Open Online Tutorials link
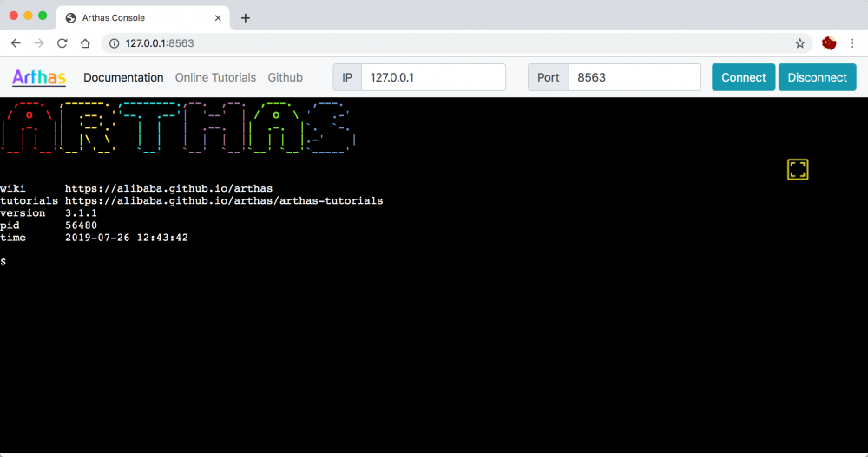This screenshot has width=868, height=457. pos(215,77)
